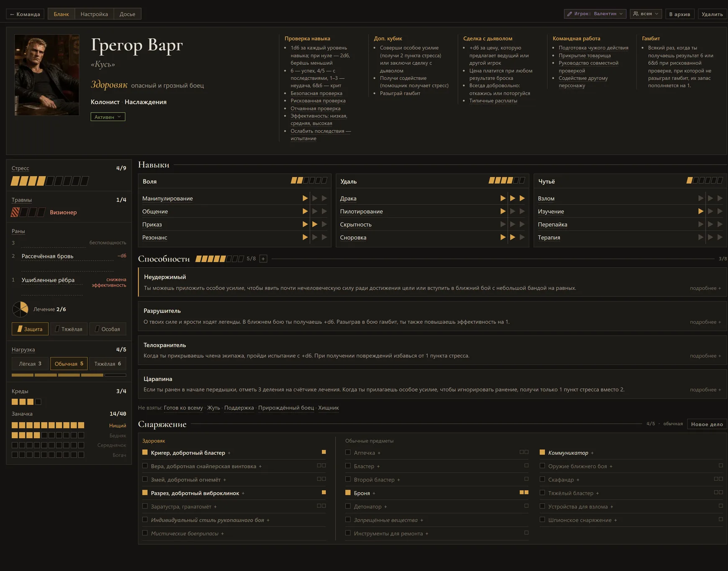Select the Лёгкая 3 load option
The height and width of the screenshot is (571, 728).
(x=30, y=364)
